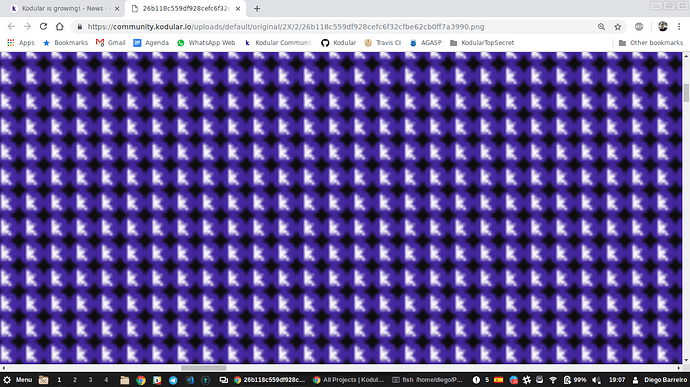Open the browser home page
Screen dimensions: 690x387
pos(59,26)
